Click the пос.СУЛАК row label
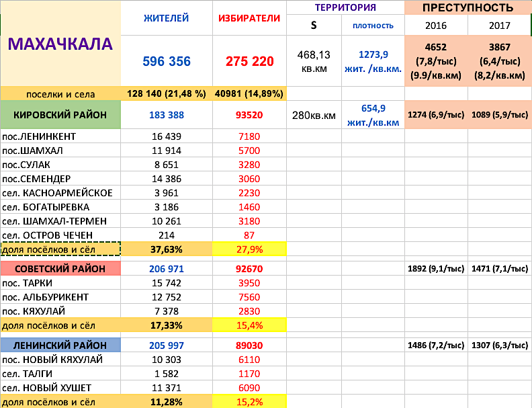This screenshot has width=532, height=408. coord(60,165)
